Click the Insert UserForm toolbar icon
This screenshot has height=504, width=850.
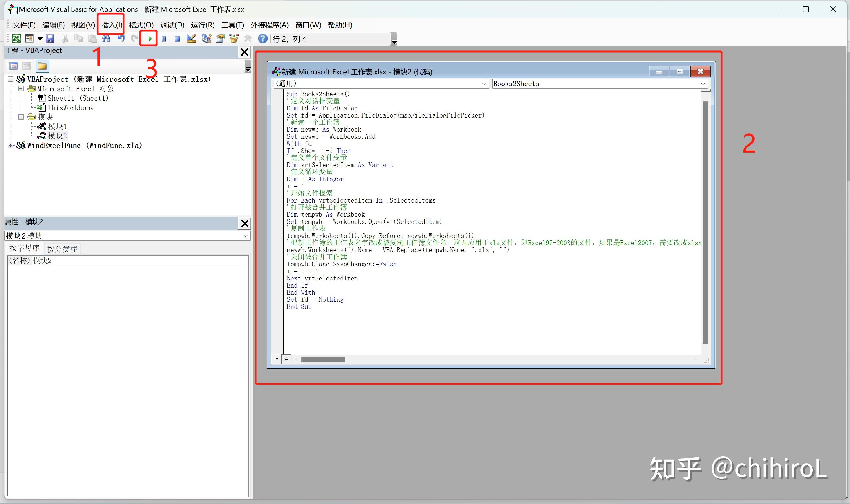[30, 39]
